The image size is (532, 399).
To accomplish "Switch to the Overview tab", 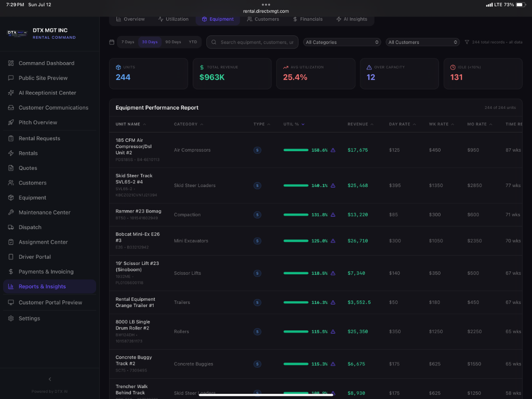I will click(x=130, y=19).
